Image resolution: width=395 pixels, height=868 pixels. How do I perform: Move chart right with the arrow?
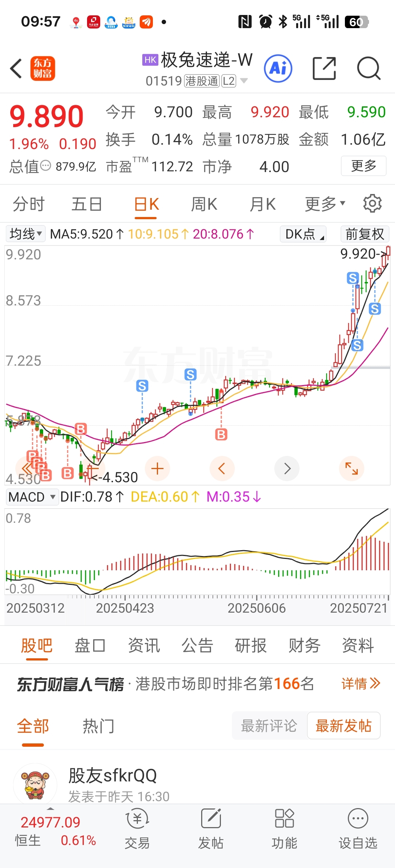tap(287, 468)
